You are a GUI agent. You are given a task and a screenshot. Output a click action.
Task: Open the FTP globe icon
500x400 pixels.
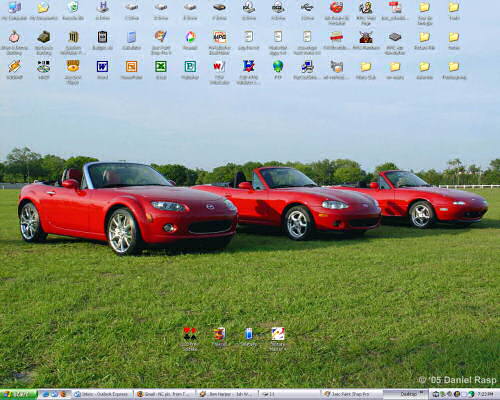click(278, 70)
